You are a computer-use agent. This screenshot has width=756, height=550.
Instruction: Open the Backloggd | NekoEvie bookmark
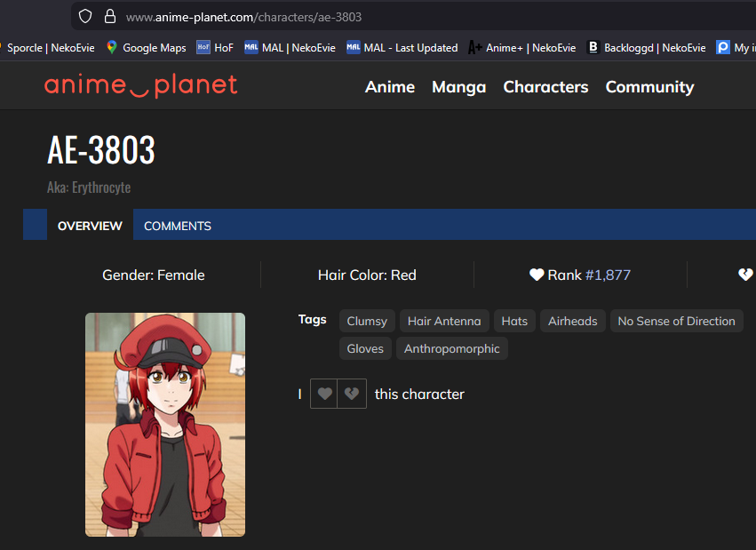click(646, 48)
